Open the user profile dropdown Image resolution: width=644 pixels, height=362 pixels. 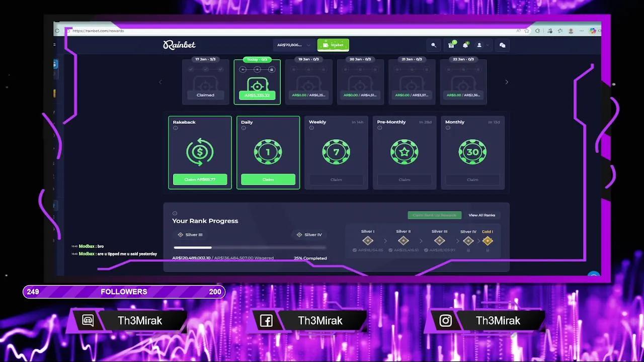[x=482, y=45]
